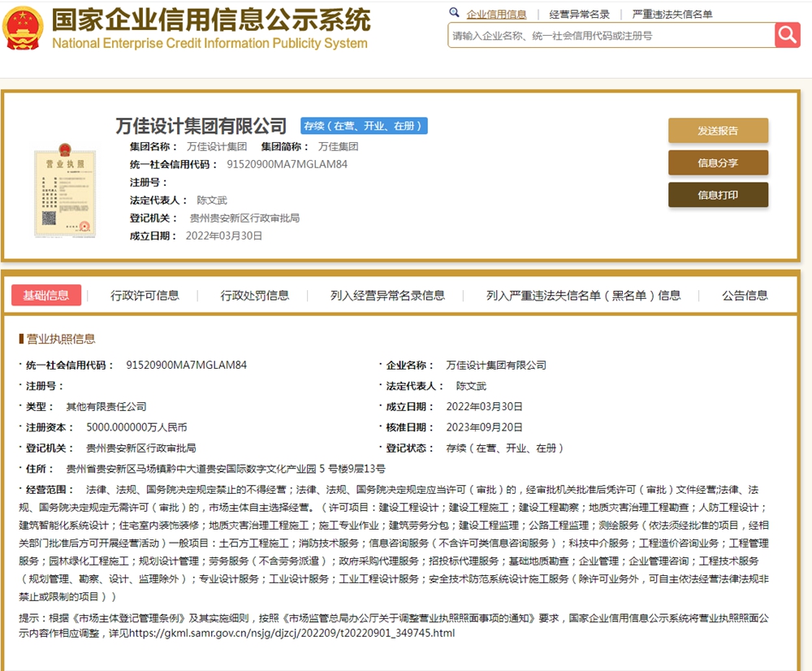Open the 列入经营异常名录信息 tab

coord(387,296)
